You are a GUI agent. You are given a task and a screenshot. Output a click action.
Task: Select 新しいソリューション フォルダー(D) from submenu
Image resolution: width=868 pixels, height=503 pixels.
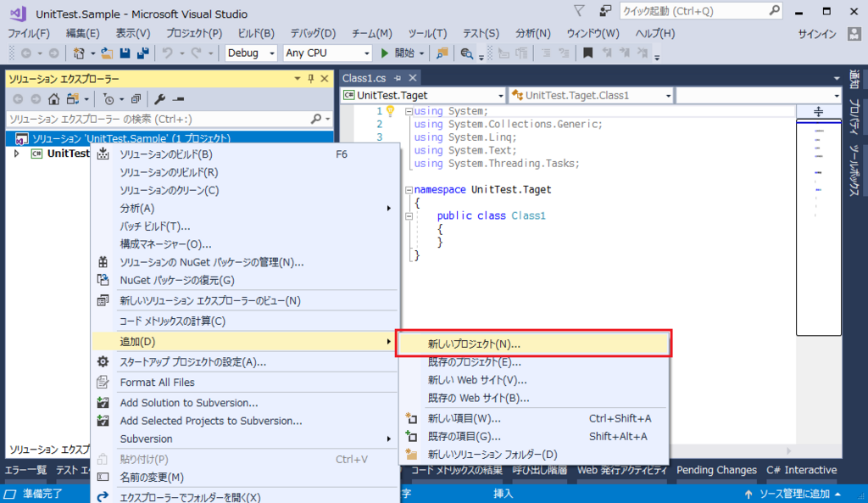pos(534,455)
